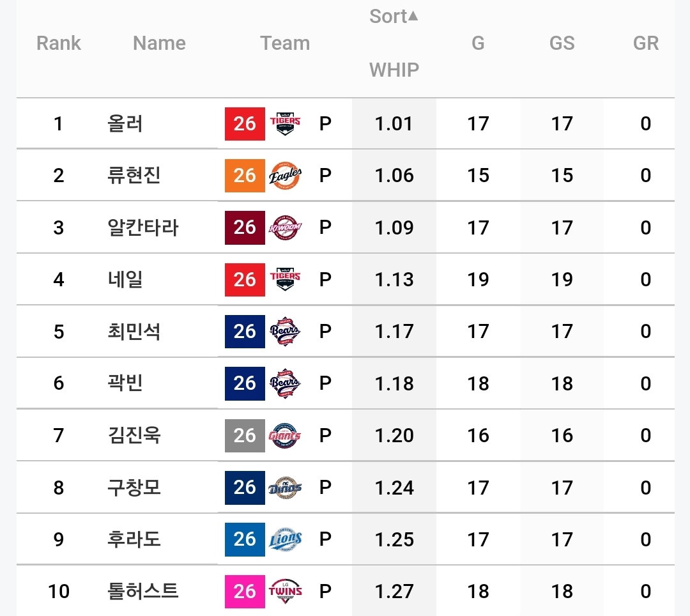Click the Bears logo next to 최민석
The image size is (690, 616).
285,331
